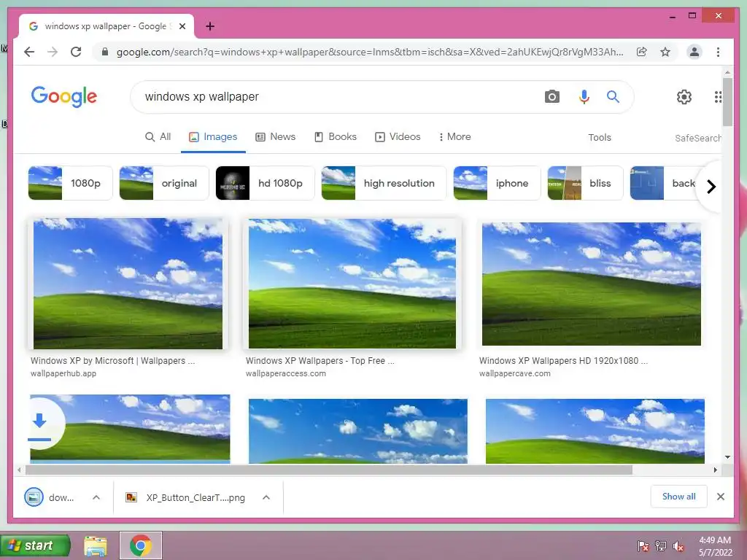Open the wallpapercave.com image result
This screenshot has height=560, width=747.
pyautogui.click(x=591, y=284)
